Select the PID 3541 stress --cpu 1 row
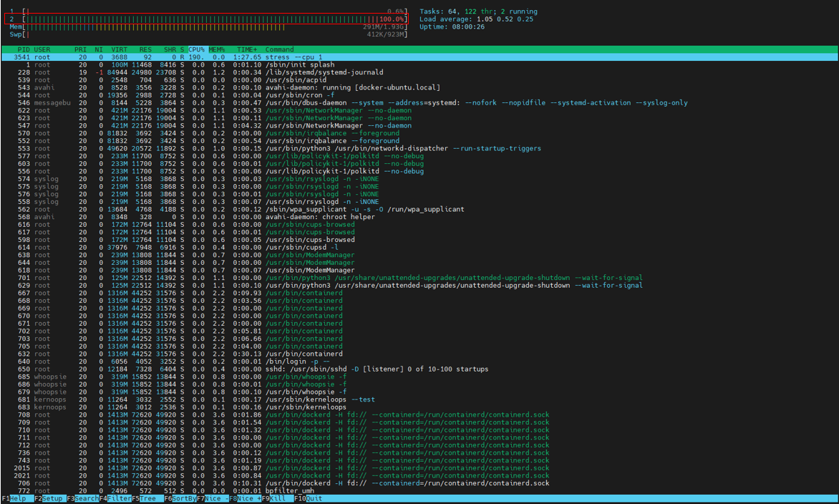 pos(419,57)
